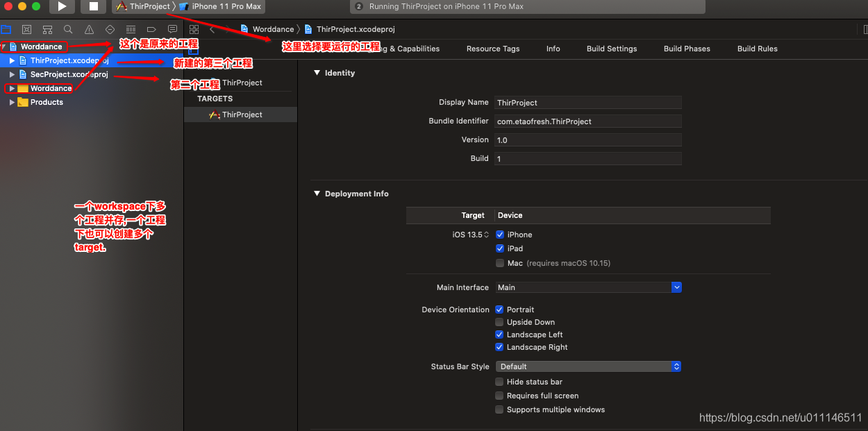Screen dimensions: 868x431
Task: Open the Issue navigator warning icon
Action: [x=89, y=29]
